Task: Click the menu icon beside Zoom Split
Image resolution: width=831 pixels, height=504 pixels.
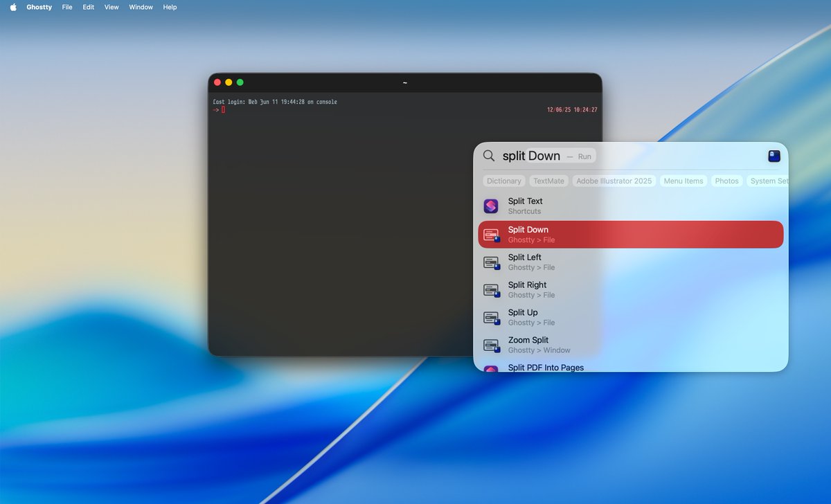Action: click(492, 345)
